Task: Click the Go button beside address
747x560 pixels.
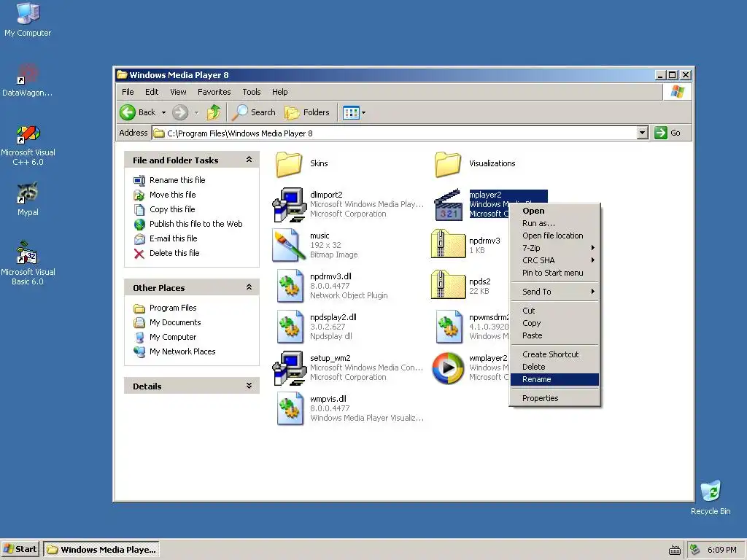Action: tap(667, 133)
